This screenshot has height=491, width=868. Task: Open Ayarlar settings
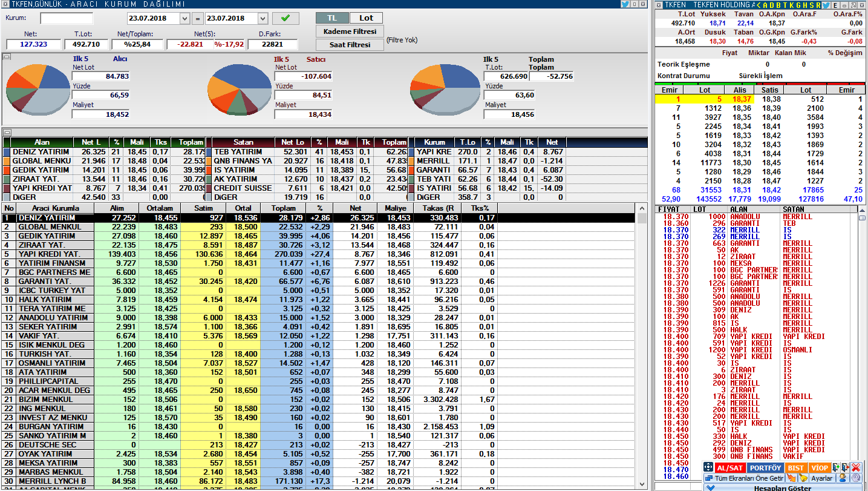(x=822, y=478)
